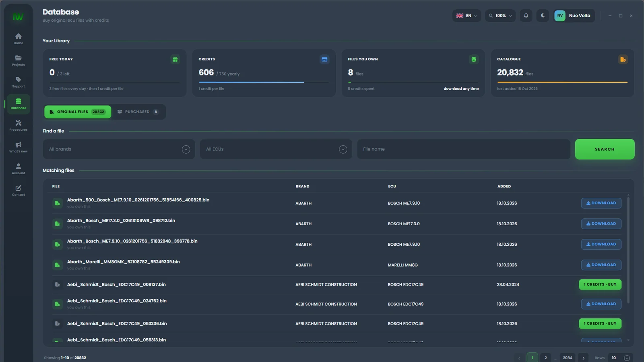Toggle dark mode with the moon icon

click(x=543, y=16)
